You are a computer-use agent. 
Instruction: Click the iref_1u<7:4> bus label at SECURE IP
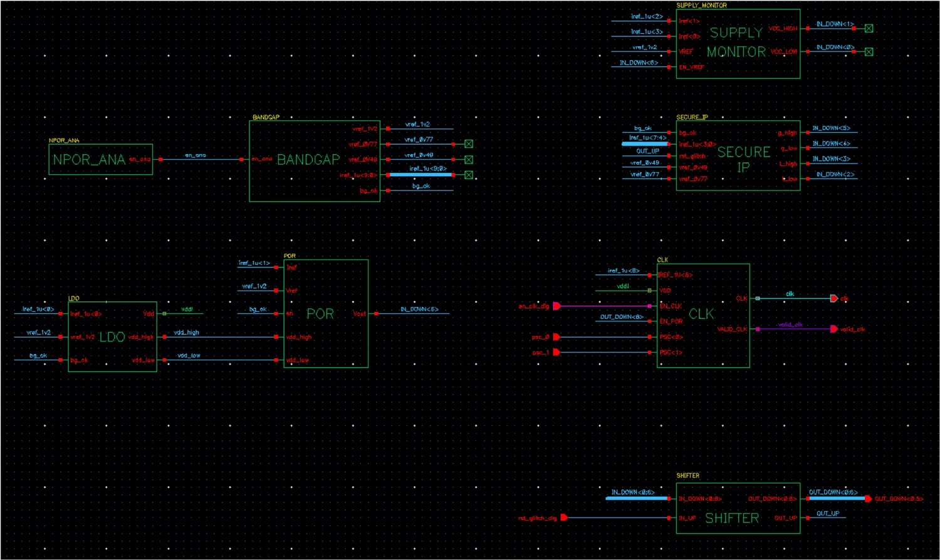(647, 137)
